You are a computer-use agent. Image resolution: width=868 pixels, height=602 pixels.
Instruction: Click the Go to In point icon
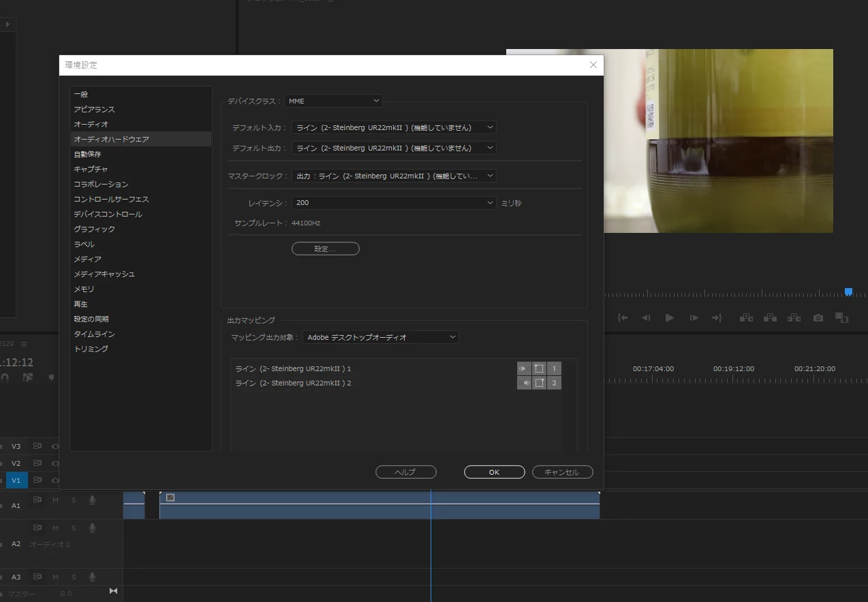623,318
